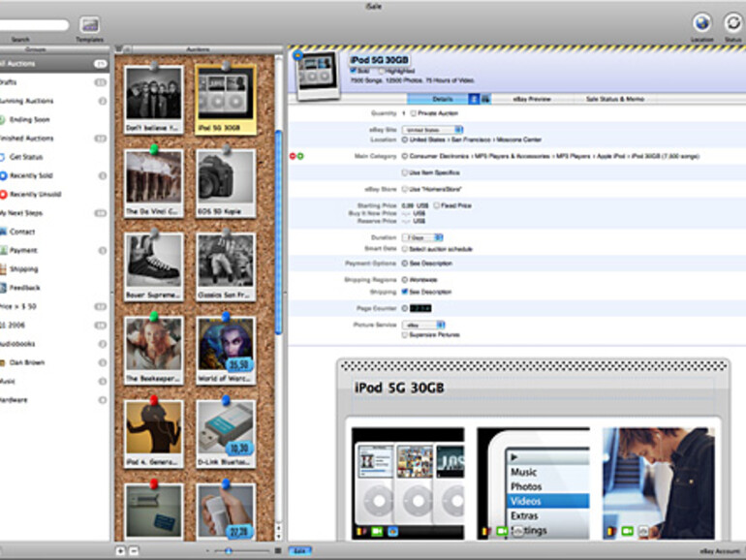Click the red Recently Unsold icon
The height and width of the screenshot is (560, 746).
tap(3, 194)
